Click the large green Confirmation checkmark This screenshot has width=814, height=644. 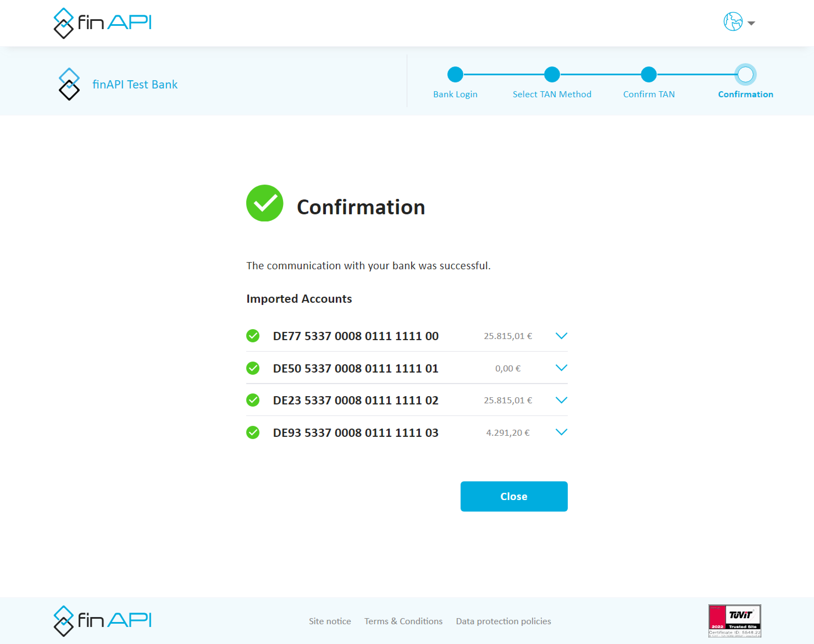click(264, 203)
